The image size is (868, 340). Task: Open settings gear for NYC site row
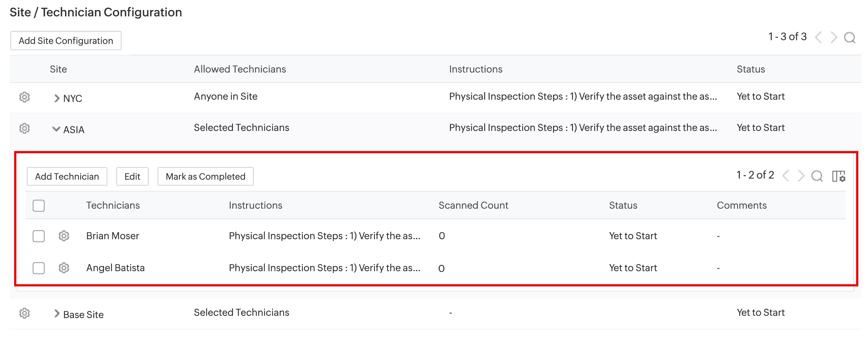point(25,97)
